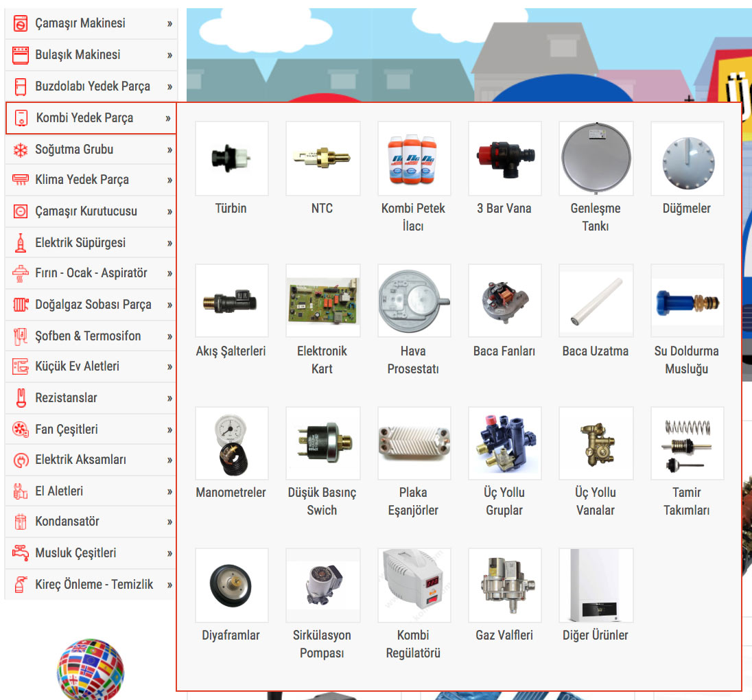The image size is (752, 700).
Task: Expand the Rezistanslar submenu arrow
Action: [x=169, y=398]
